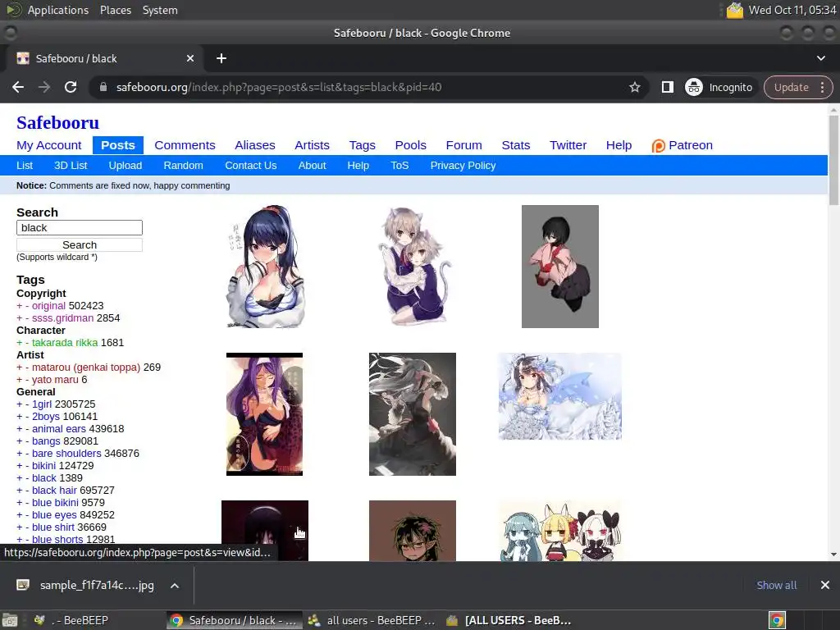Open the Aliases tab
This screenshot has height=630, width=840.
(x=255, y=145)
